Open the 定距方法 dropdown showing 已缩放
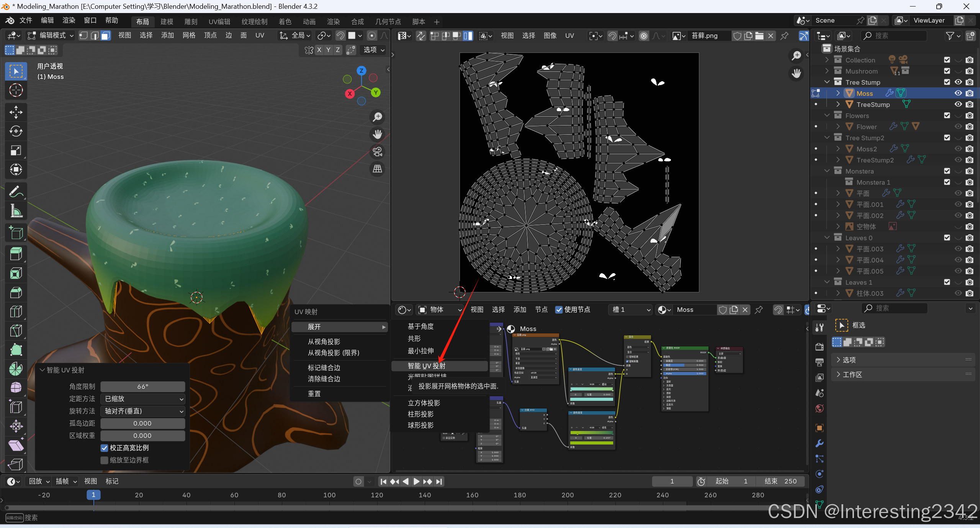The width and height of the screenshot is (980, 528). pyautogui.click(x=142, y=399)
